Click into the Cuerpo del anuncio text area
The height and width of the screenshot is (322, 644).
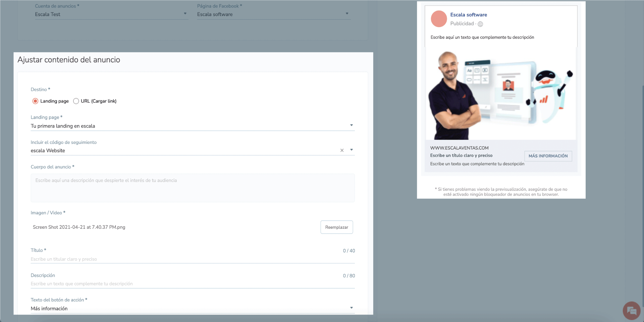[x=193, y=188]
